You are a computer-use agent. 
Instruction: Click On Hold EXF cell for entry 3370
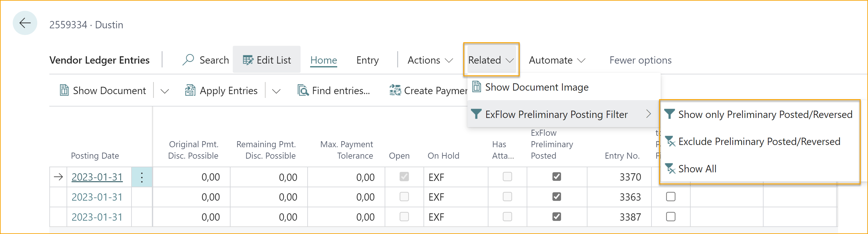click(x=456, y=177)
